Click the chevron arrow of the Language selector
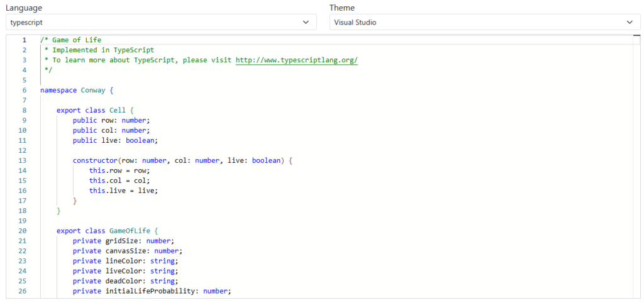This screenshot has height=305, width=644. click(306, 22)
